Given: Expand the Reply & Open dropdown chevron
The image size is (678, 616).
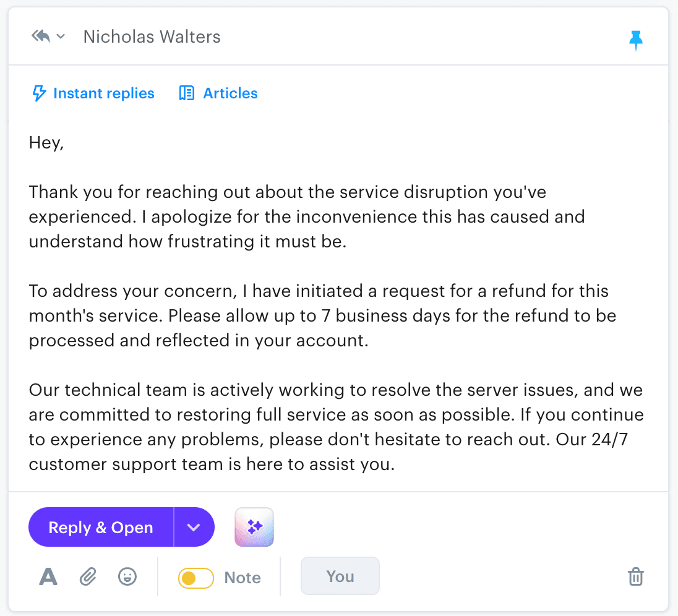Looking at the screenshot, I should click(194, 527).
